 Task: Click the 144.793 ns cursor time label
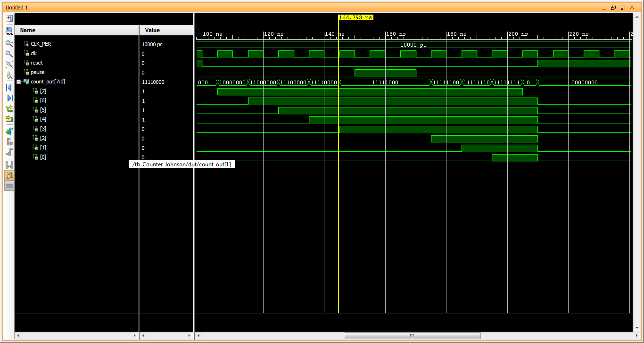click(x=355, y=17)
